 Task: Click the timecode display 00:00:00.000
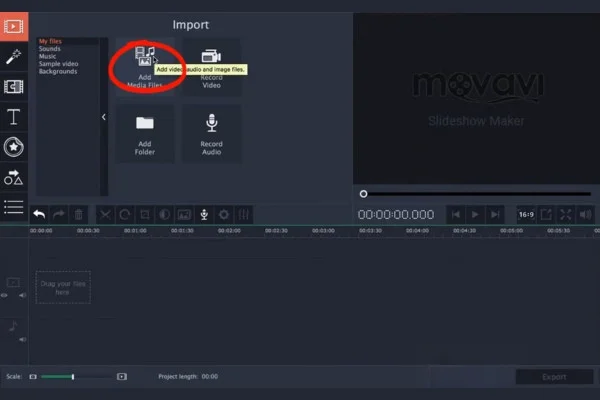pyautogui.click(x=396, y=214)
